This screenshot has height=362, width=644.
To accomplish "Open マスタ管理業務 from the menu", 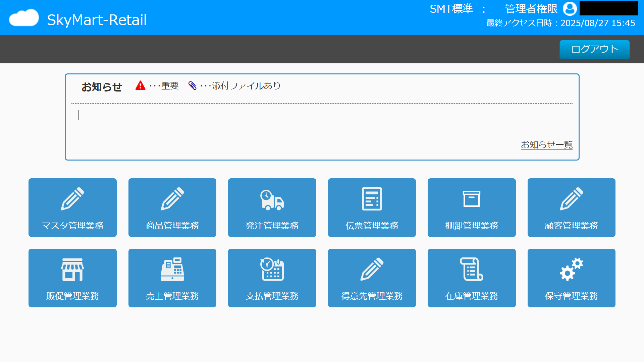I will pos(72,207).
